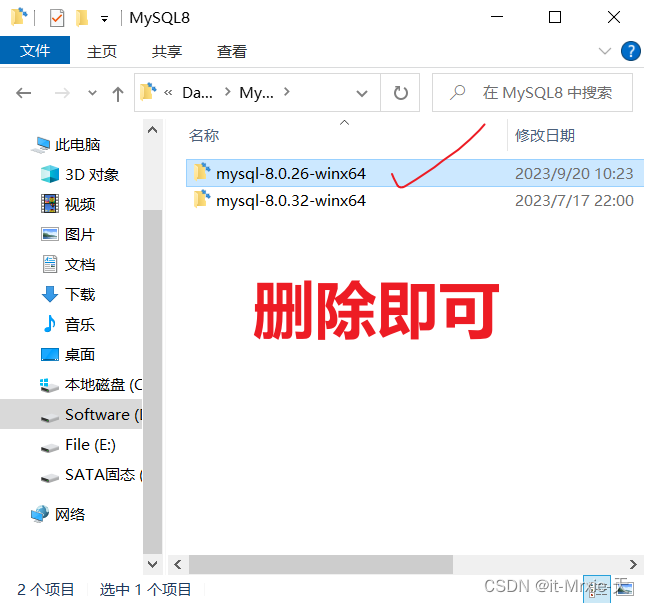Click the mysql-8.0.32-winx64 folder icon
Viewport: 645px width, 603px height.
click(x=202, y=199)
